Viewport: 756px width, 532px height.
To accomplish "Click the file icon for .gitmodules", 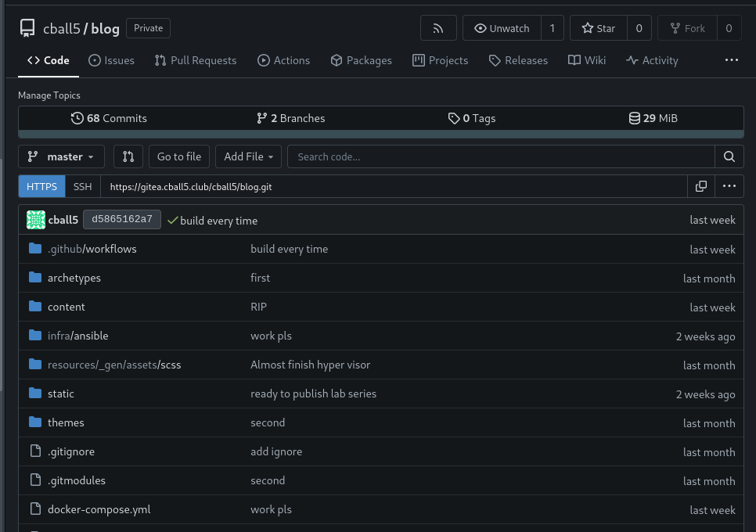I will tap(35, 480).
